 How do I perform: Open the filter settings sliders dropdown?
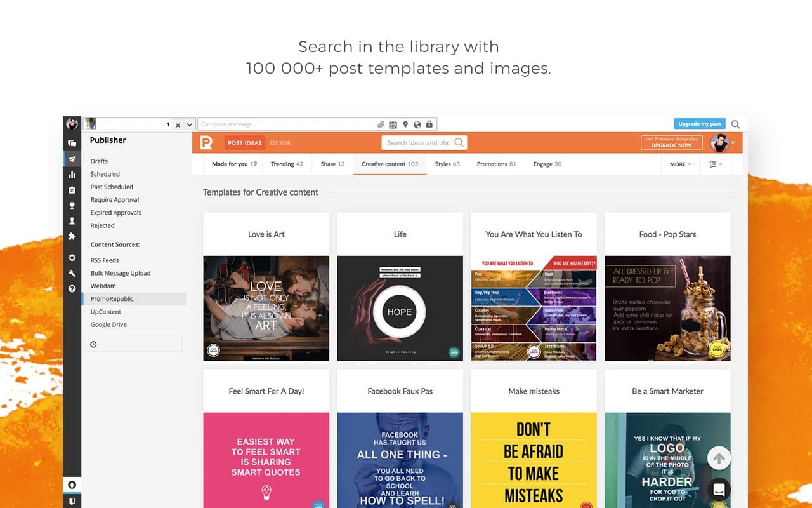pyautogui.click(x=716, y=164)
